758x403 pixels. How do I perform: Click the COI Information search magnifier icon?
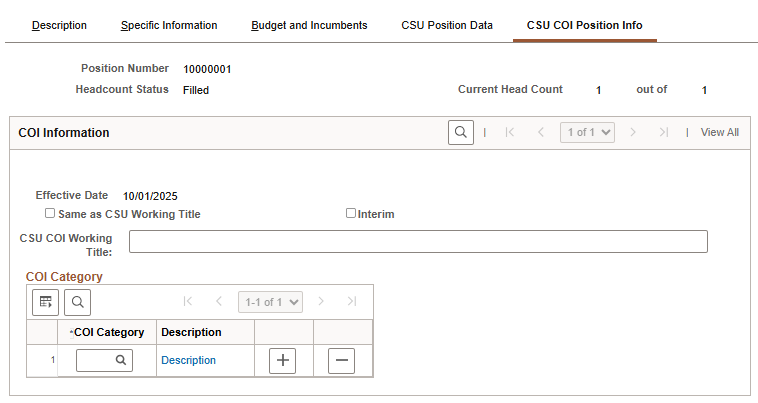(461, 132)
